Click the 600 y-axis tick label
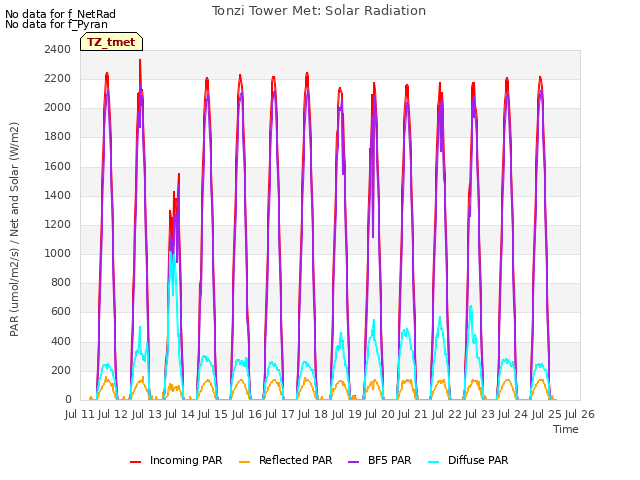This screenshot has width=640, height=480. point(61,312)
